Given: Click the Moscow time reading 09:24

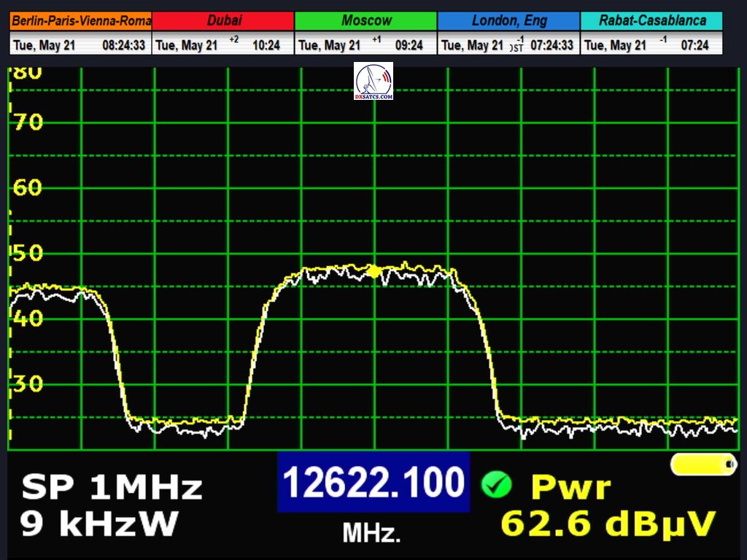Looking at the screenshot, I should (x=409, y=45).
